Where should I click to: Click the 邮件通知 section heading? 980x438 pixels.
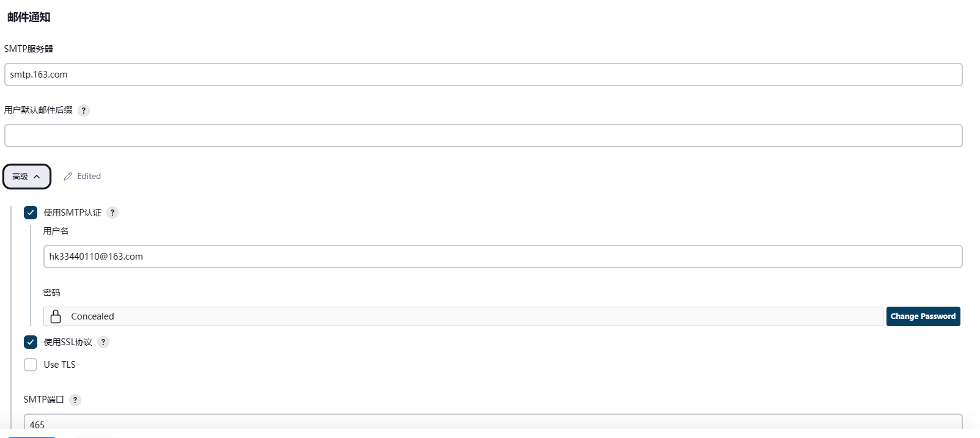(x=29, y=17)
